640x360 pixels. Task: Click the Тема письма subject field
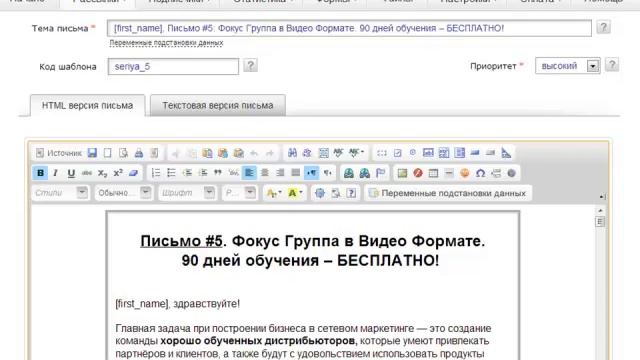[349, 28]
